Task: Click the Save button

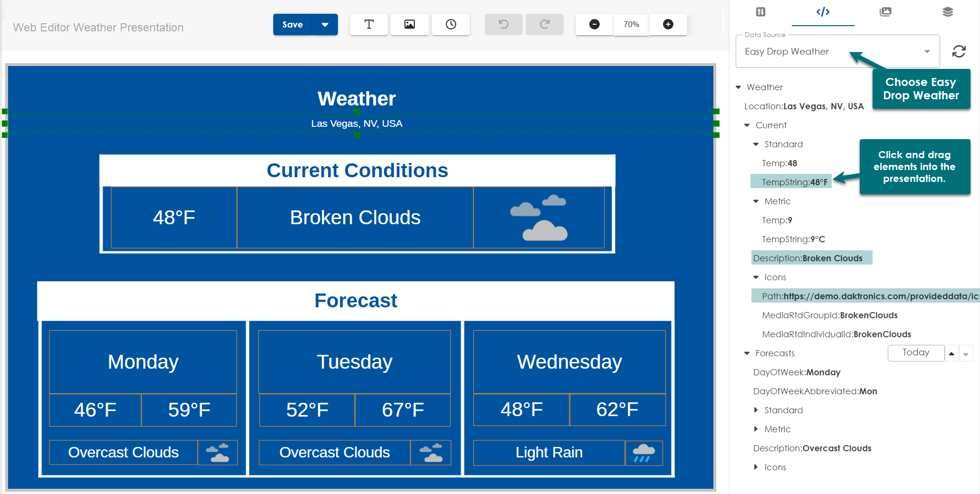Action: tap(292, 24)
